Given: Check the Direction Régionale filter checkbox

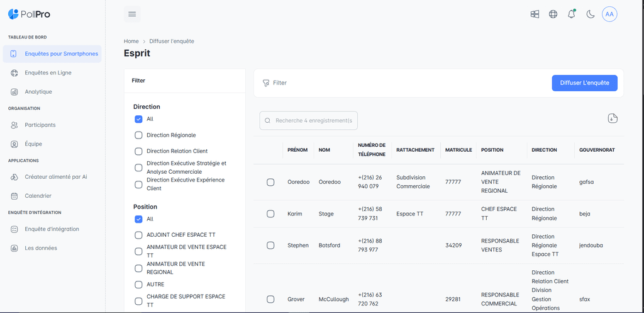Looking at the screenshot, I should (x=138, y=135).
